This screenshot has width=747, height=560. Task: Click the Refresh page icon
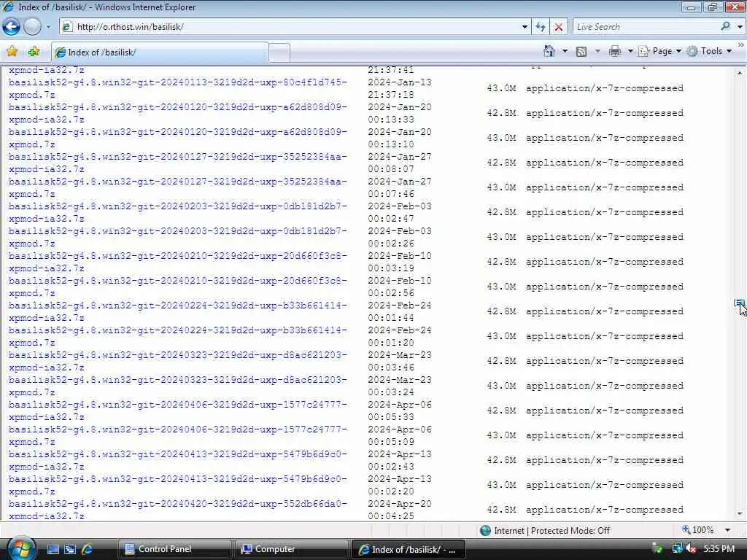(x=541, y=27)
